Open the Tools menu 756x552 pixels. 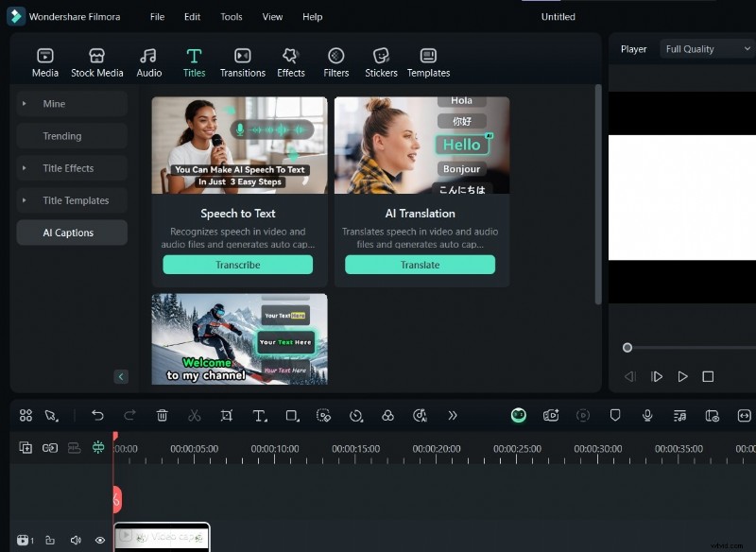[x=231, y=16]
